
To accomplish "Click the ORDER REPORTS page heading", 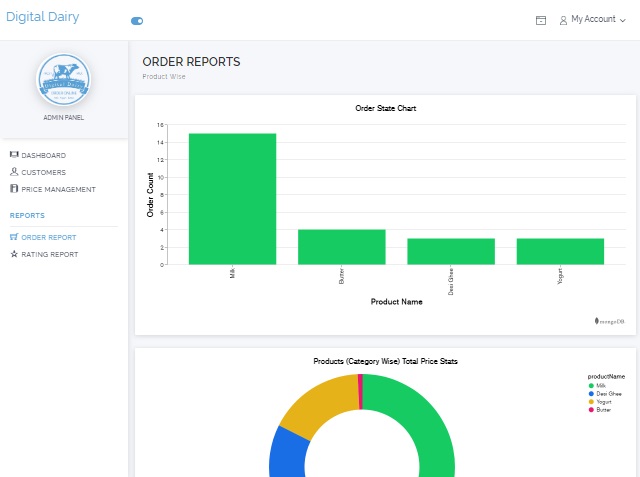I will point(191,62).
